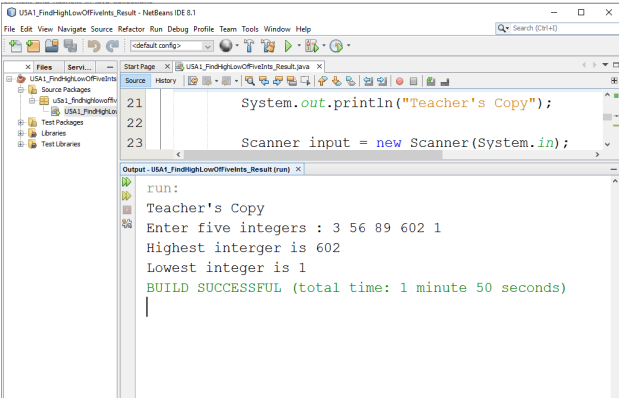Image resolution: width=619 pixels, height=398 pixels.
Task: Open the Window menu
Action: [x=277, y=29]
